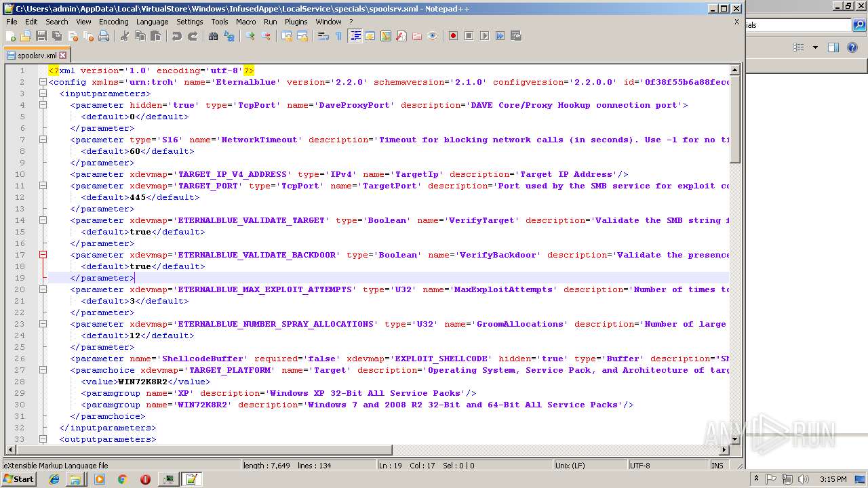Image resolution: width=868 pixels, height=488 pixels.
Task: Click the Unix (LF) status bar entry
Action: pos(591,466)
